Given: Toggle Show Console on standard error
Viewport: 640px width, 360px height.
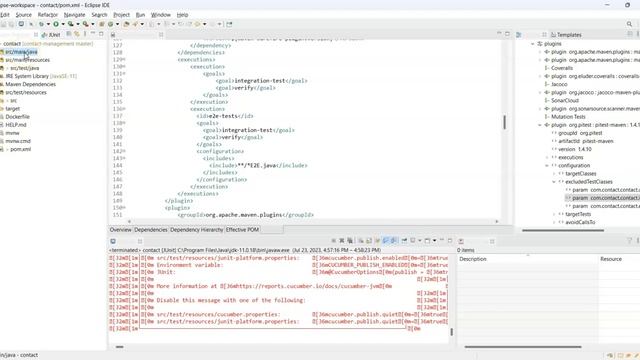Looking at the screenshot, I should [393, 241].
